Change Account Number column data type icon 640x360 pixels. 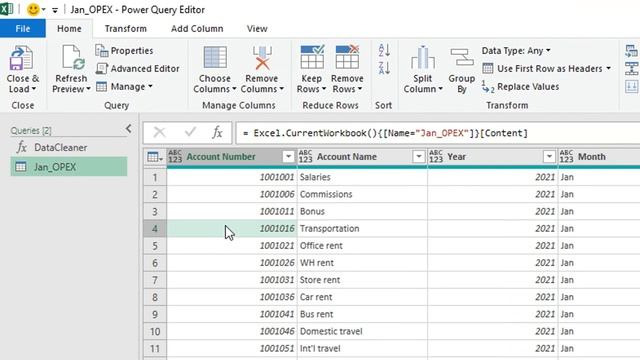click(175, 156)
